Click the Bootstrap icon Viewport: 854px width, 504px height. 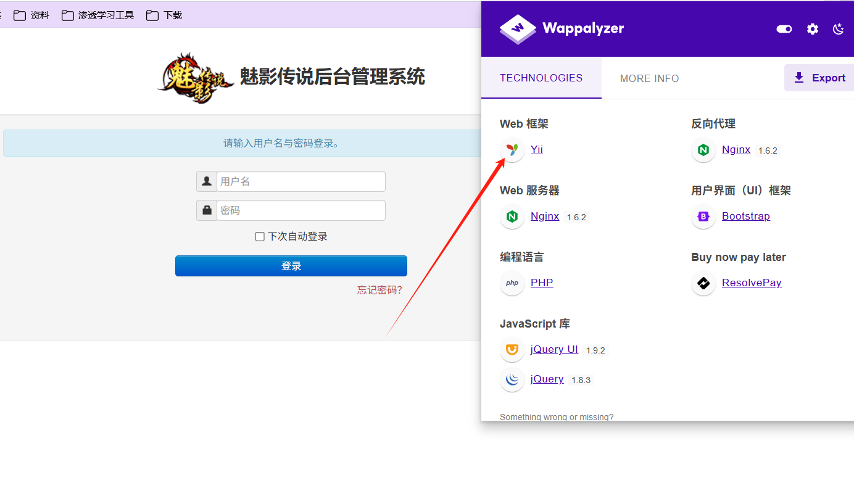tap(703, 217)
